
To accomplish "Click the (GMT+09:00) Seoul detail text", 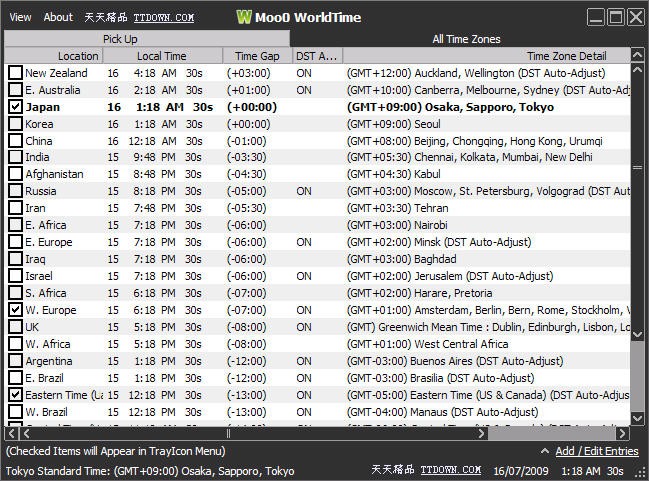I will 394,124.
